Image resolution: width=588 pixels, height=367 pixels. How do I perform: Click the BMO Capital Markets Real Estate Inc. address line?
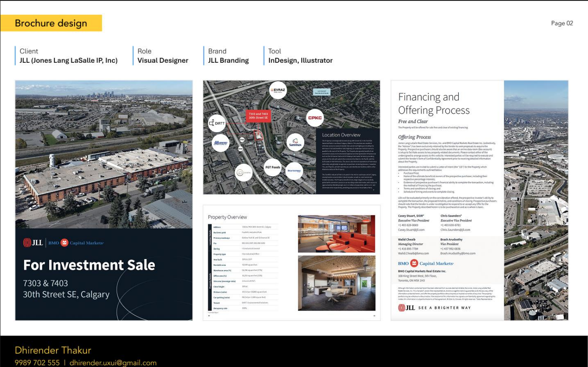tap(422, 271)
